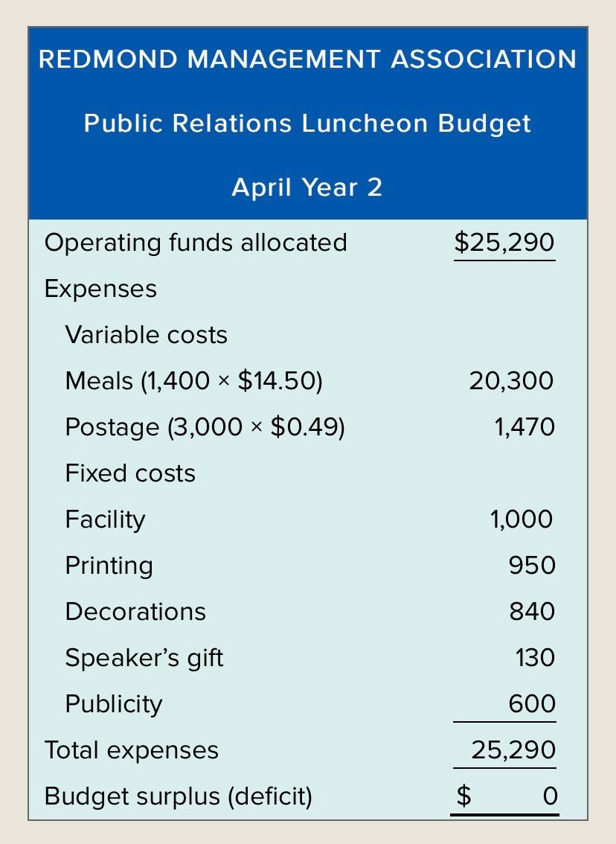Click the Facility 1,000 amount
616x844 pixels.
point(521,519)
